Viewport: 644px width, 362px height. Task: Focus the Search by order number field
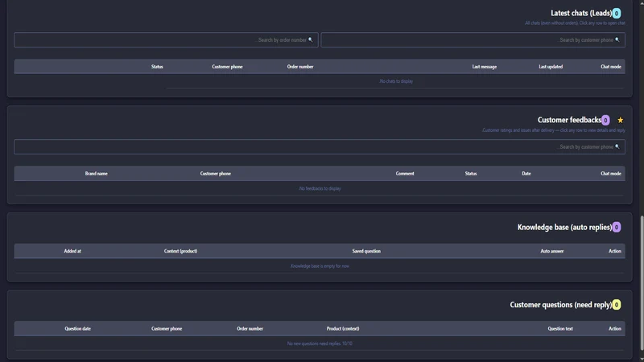click(x=166, y=39)
